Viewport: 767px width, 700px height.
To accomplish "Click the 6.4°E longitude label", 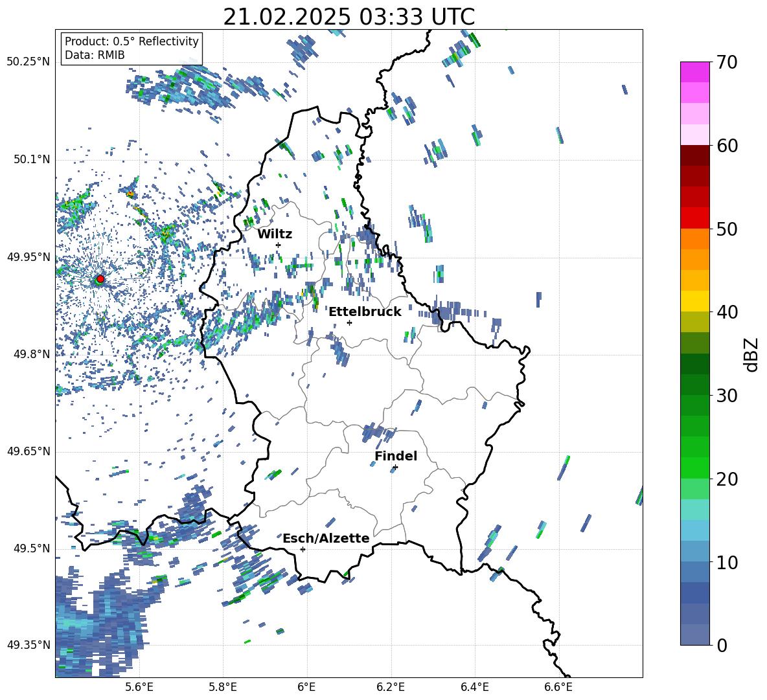I will 474,687.
